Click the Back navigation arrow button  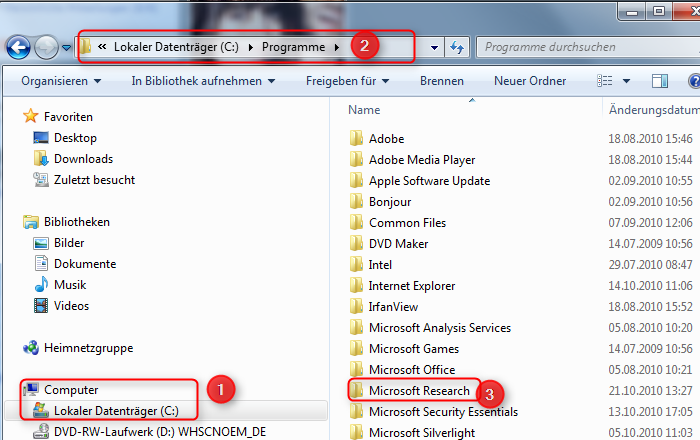[x=18, y=47]
